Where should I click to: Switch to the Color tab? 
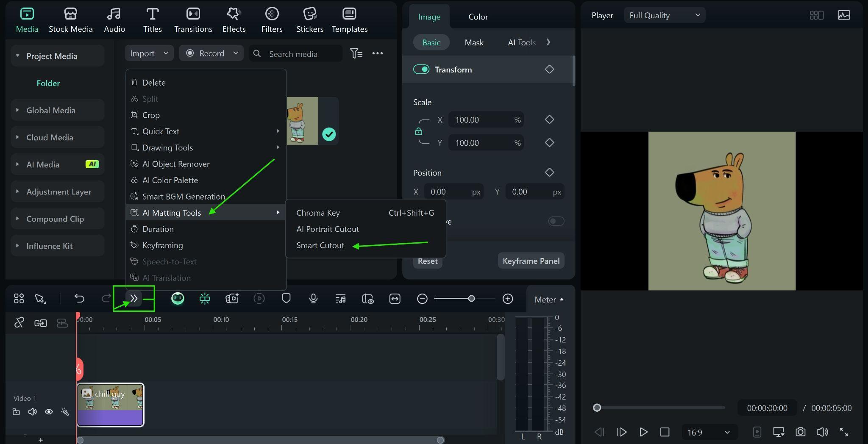(478, 17)
